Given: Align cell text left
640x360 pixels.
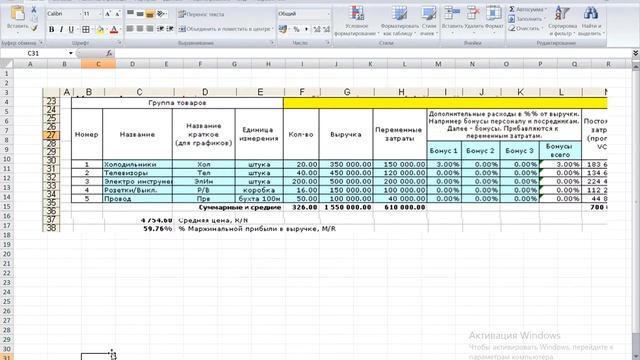Looking at the screenshot, I should 130,29.
